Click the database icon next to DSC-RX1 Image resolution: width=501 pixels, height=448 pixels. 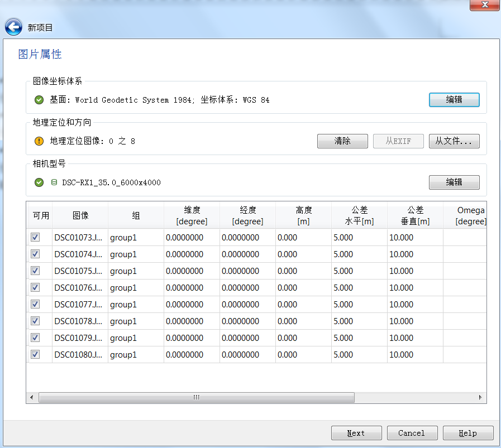point(54,182)
